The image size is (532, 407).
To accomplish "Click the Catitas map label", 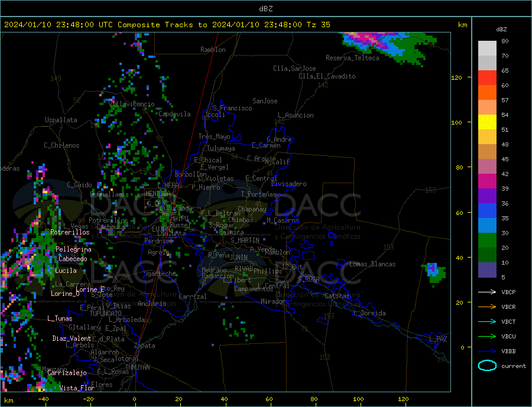I will tap(337, 296).
